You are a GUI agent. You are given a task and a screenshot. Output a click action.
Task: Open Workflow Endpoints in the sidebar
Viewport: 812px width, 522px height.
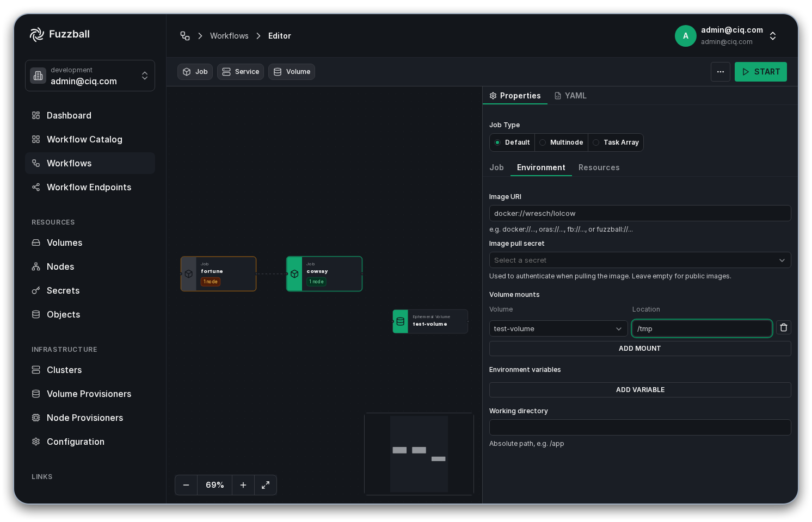click(90, 187)
